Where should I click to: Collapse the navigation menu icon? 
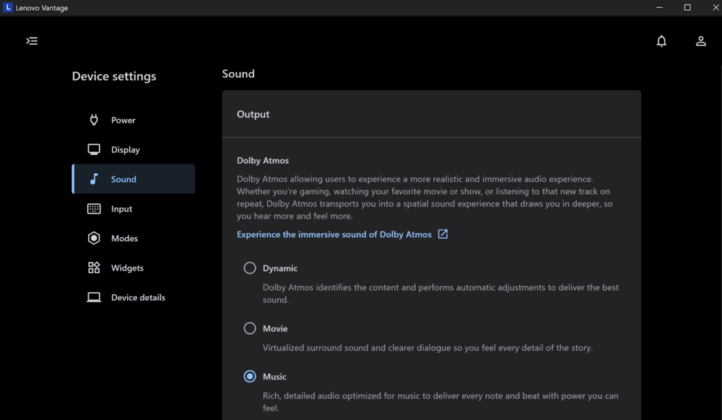(32, 41)
